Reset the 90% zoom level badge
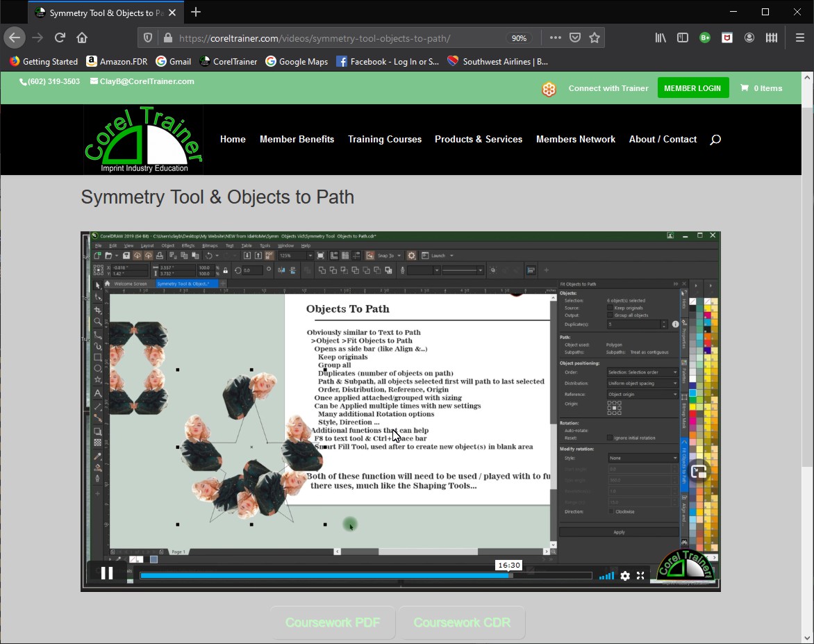Screen dimensions: 814x644 519,38
